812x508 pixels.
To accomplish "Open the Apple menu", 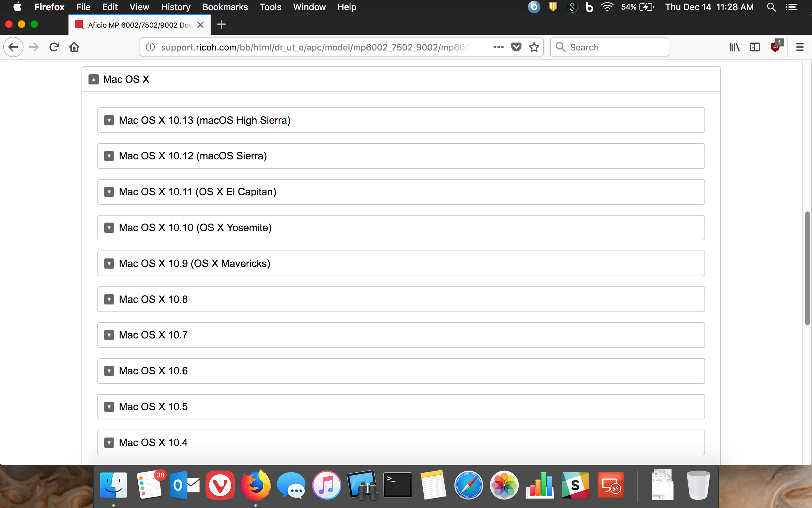I will click(17, 7).
